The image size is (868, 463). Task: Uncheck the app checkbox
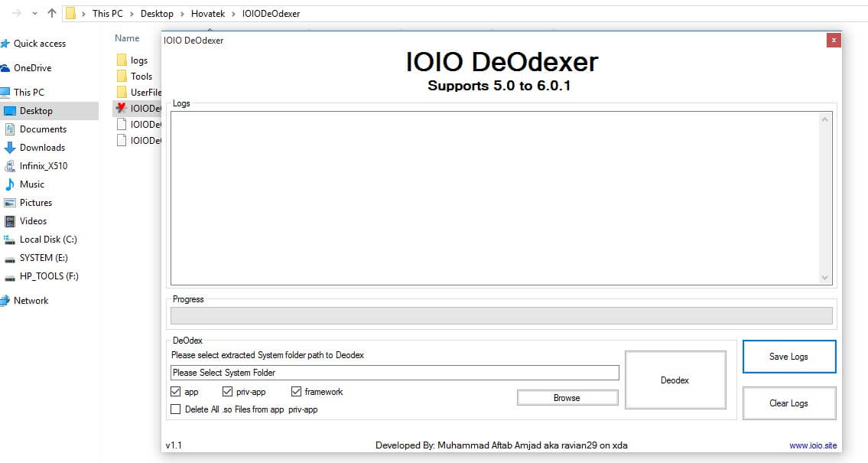point(177,392)
